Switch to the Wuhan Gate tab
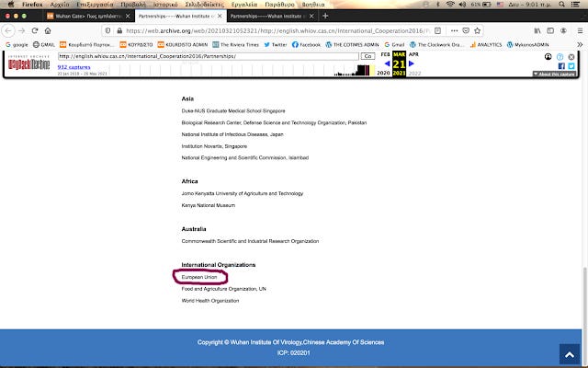Viewport: 588px width, 368px height. click(x=88, y=17)
